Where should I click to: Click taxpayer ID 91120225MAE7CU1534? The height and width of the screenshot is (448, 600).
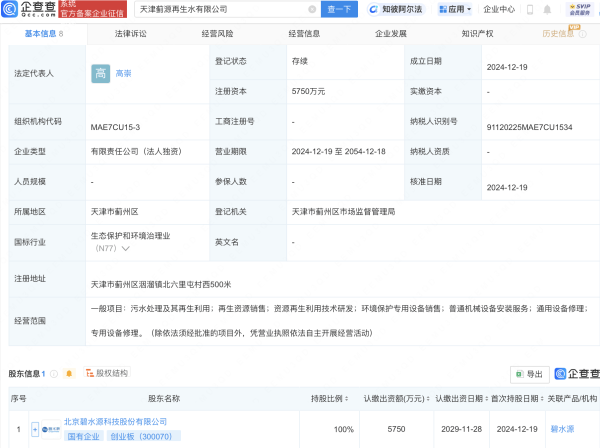point(529,127)
